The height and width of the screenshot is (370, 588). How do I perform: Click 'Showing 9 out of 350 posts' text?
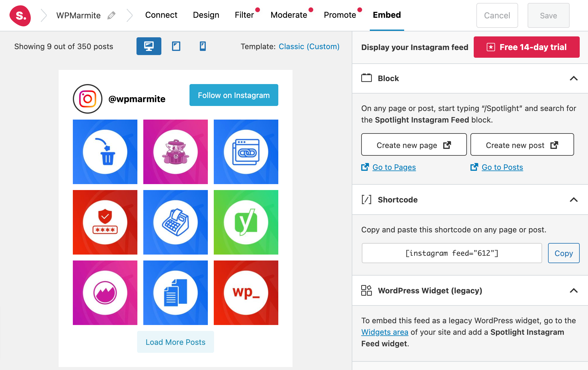pos(64,46)
